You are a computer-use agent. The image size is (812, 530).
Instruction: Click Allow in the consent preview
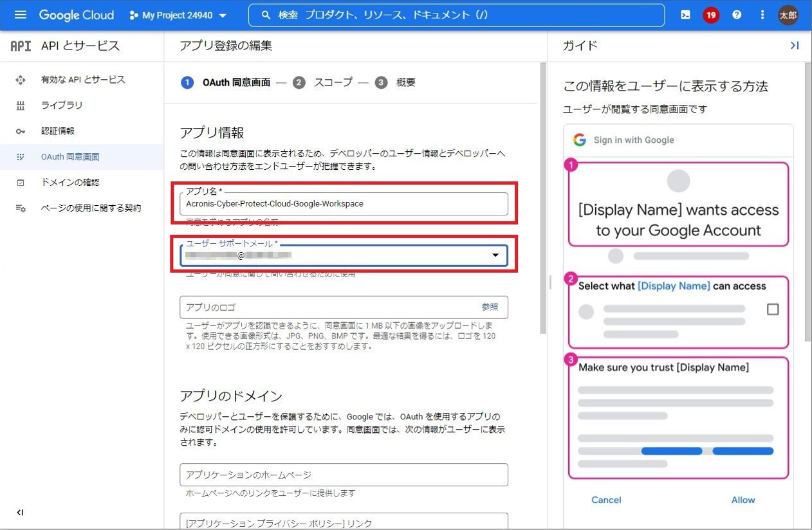pyautogui.click(x=743, y=500)
